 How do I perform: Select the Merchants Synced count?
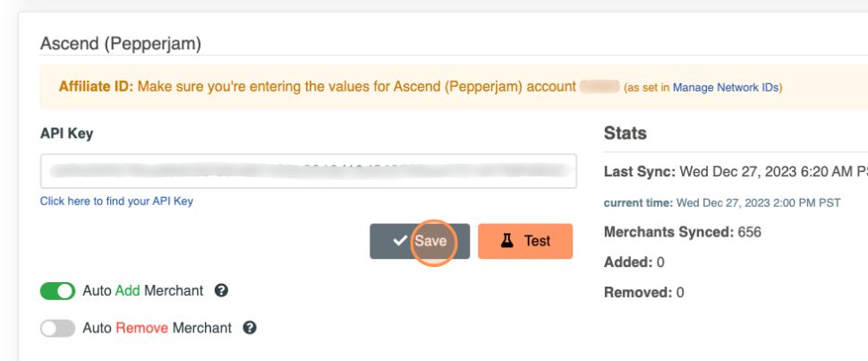(x=749, y=232)
